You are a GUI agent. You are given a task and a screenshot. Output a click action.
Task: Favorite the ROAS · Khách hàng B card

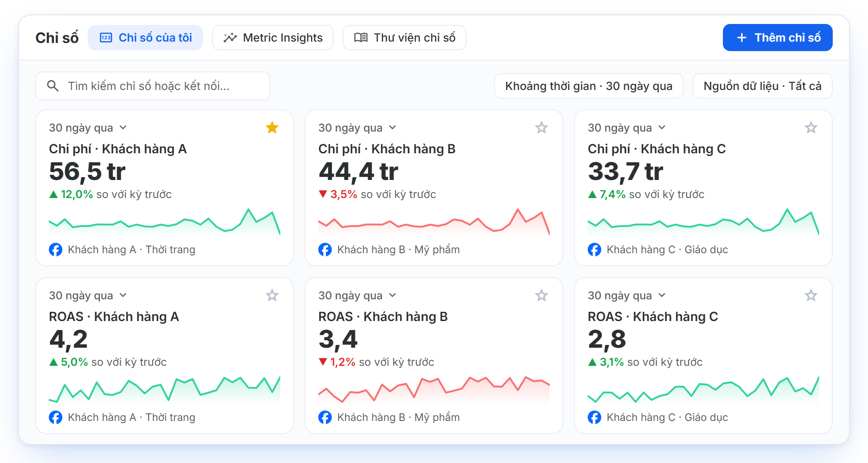tap(542, 295)
